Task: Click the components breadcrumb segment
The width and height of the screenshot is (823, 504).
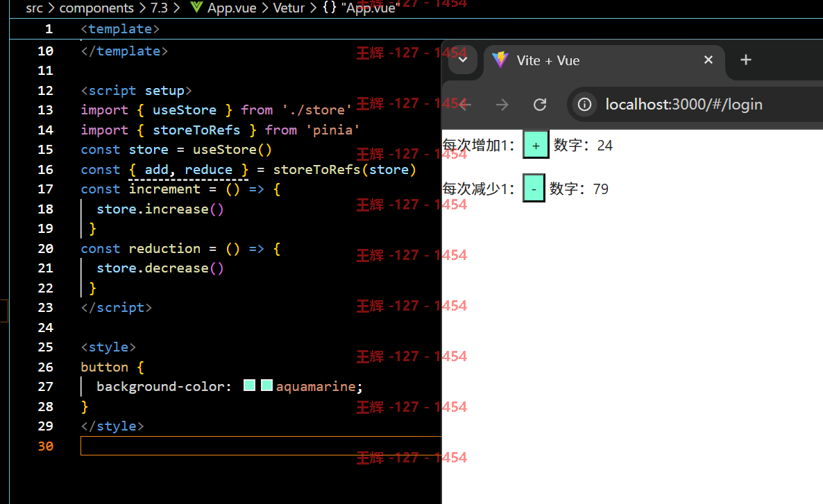Action: pyautogui.click(x=96, y=8)
